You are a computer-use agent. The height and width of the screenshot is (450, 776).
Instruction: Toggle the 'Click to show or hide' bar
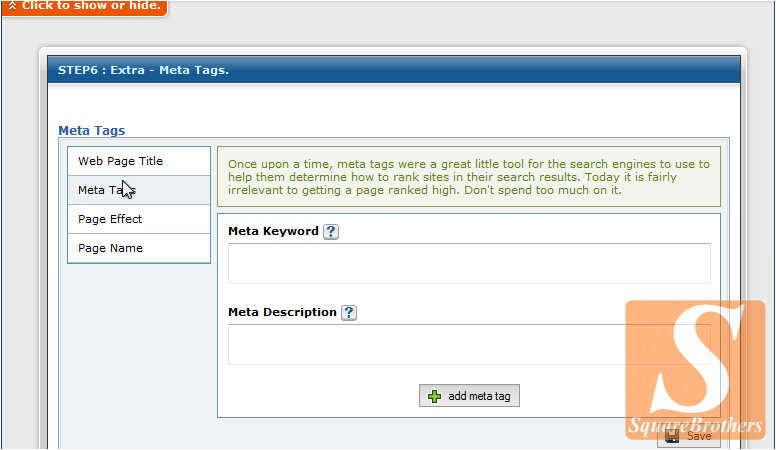coord(84,6)
